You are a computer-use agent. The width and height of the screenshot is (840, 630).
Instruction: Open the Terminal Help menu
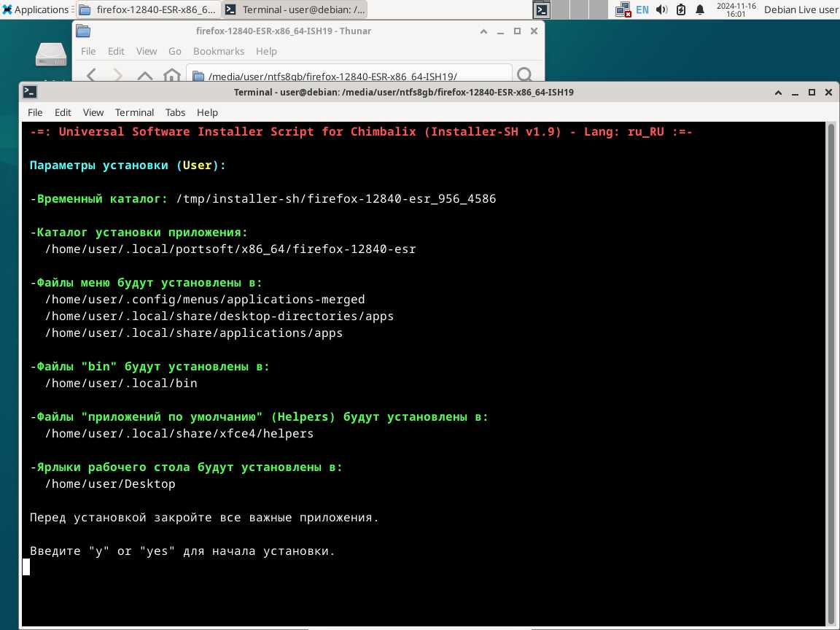(x=207, y=112)
